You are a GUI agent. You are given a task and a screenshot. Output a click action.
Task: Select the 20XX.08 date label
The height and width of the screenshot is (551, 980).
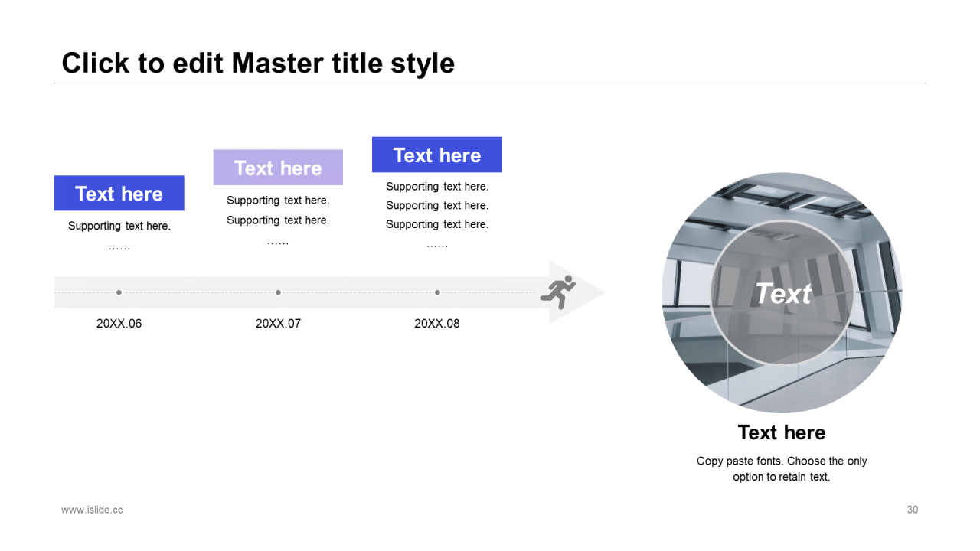(x=437, y=323)
